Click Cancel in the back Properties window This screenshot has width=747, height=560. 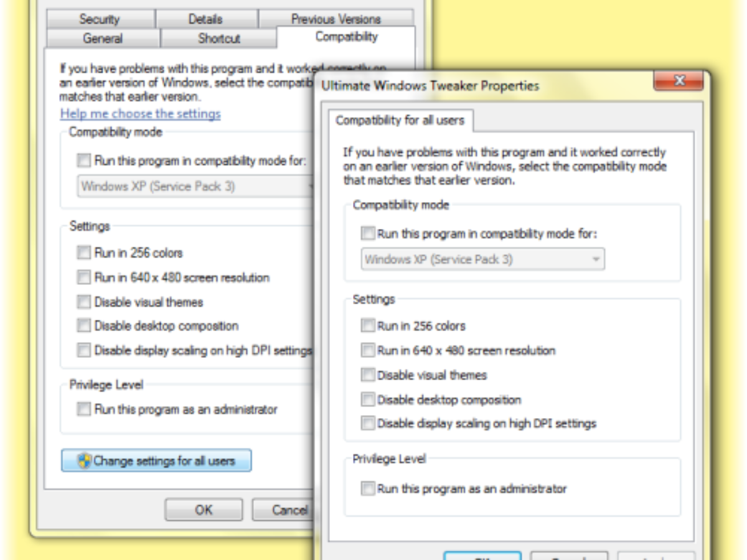click(282, 510)
